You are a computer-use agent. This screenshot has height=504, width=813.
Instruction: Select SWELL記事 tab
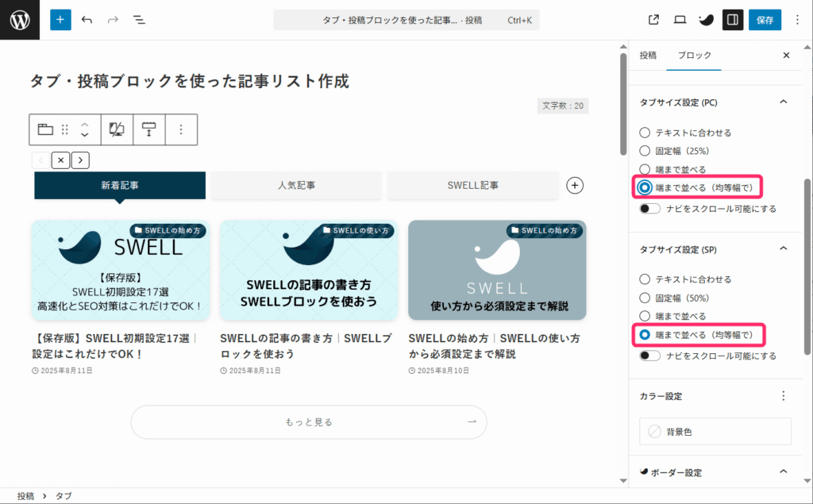click(473, 185)
